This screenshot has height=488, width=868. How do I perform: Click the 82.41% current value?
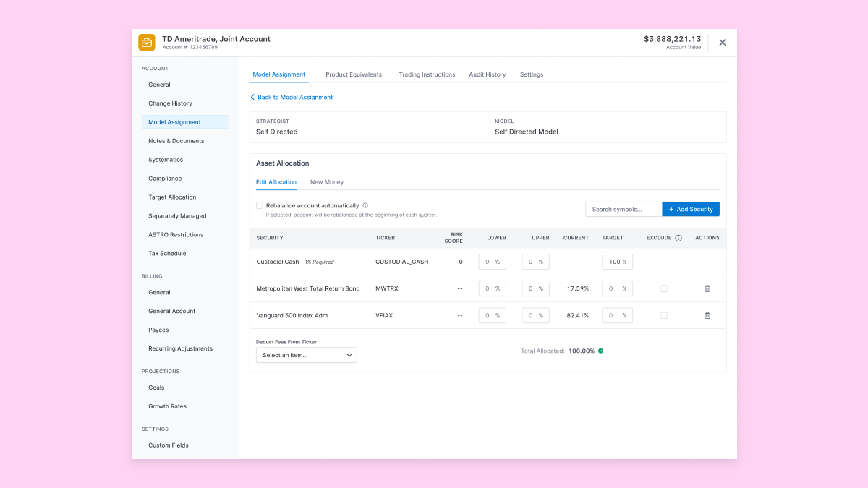(x=578, y=315)
